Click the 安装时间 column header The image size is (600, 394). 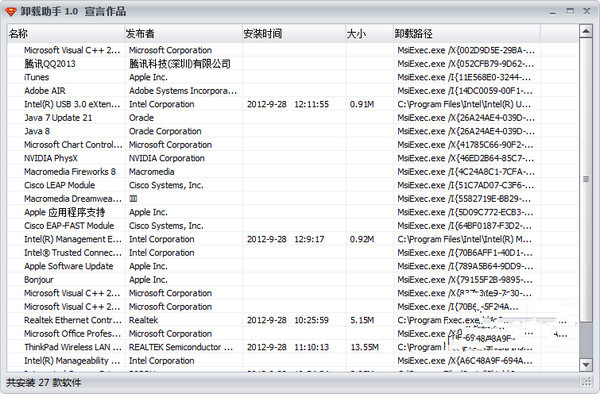[x=293, y=34]
